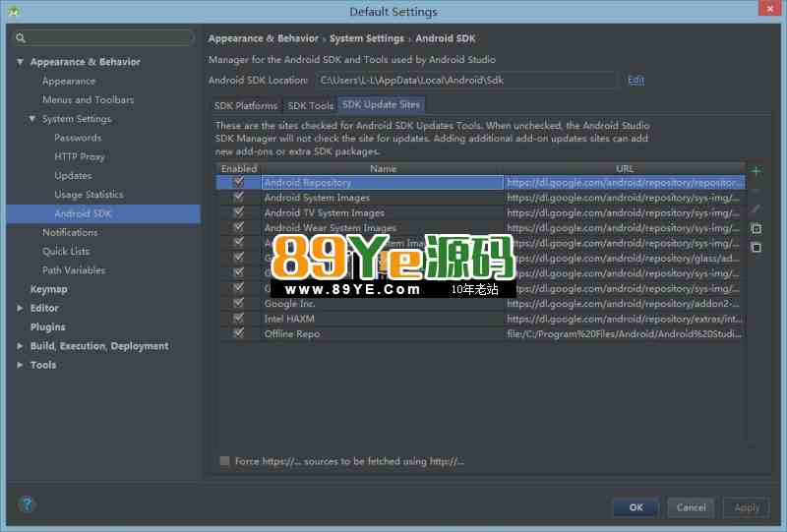
Task: Expand Build, Execution, Deployment node
Action: 20,346
